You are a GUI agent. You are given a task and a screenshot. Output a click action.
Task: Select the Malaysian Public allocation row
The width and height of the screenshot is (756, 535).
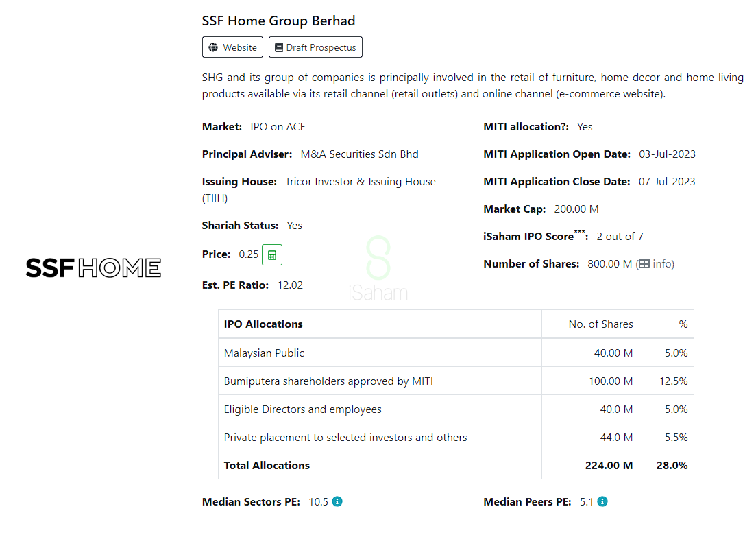point(264,353)
